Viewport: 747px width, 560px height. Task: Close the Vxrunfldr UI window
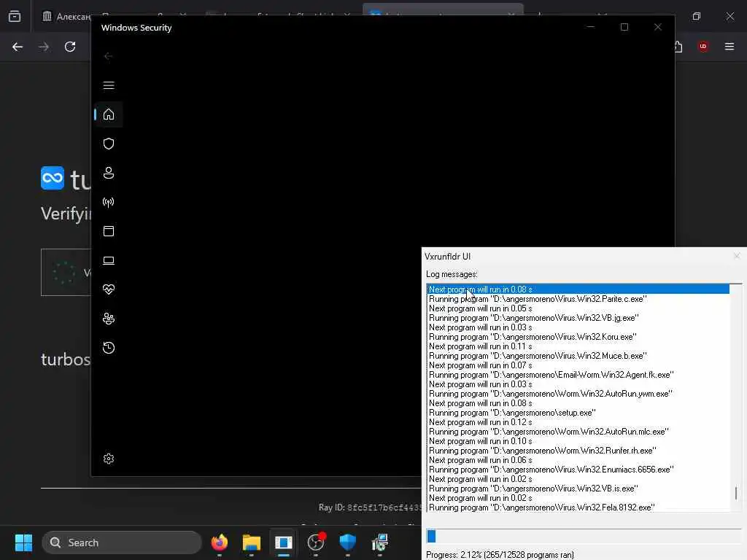[737, 256]
